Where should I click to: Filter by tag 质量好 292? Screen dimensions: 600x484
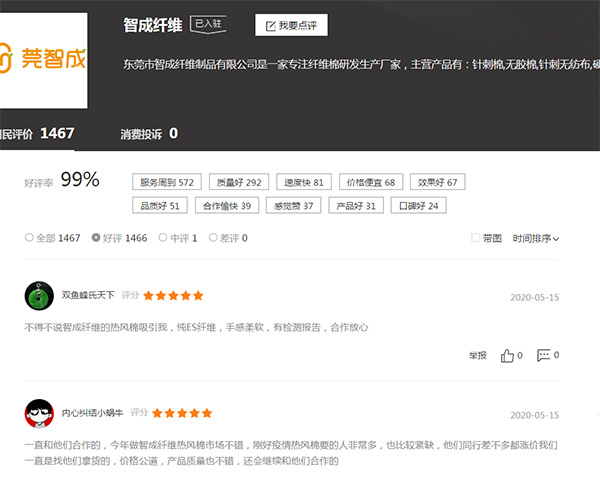238,183
